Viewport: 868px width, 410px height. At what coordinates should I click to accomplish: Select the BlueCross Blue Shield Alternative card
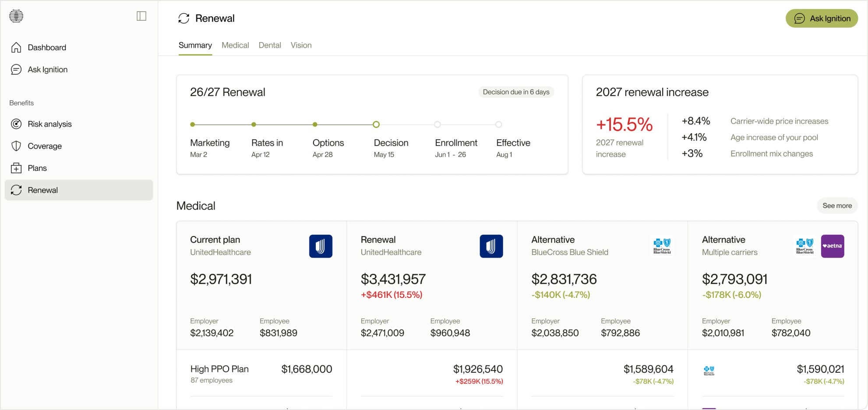603,286
